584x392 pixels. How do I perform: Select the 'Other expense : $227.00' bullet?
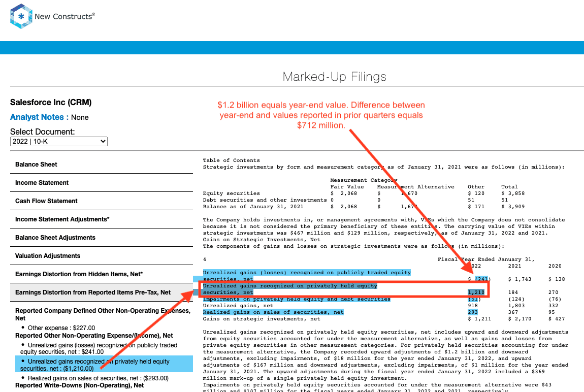pos(61,328)
